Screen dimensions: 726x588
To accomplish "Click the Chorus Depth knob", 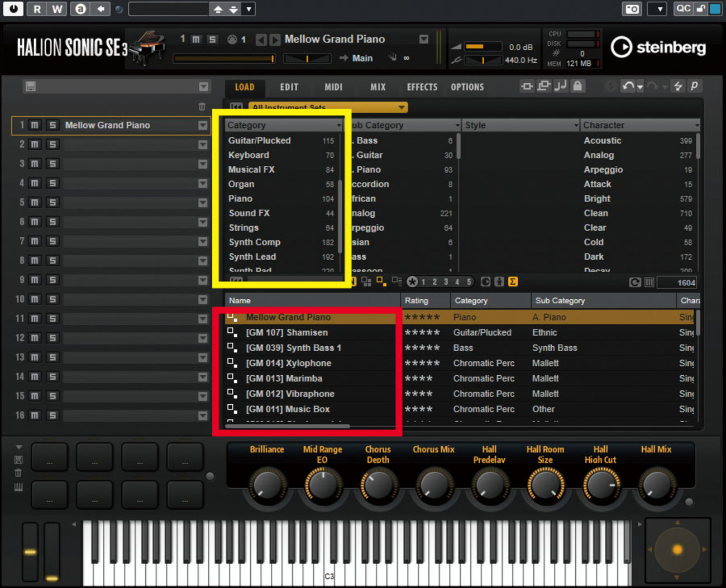I will click(x=378, y=485).
